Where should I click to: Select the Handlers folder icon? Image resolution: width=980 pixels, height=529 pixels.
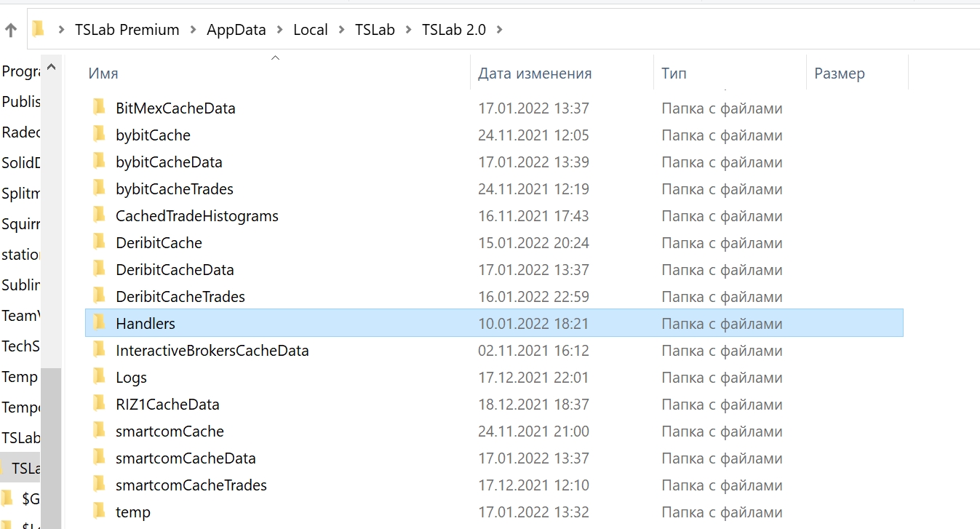[x=100, y=323]
